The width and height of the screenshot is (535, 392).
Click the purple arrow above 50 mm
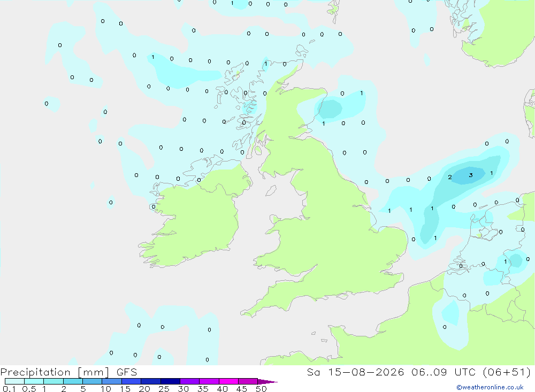267,381
